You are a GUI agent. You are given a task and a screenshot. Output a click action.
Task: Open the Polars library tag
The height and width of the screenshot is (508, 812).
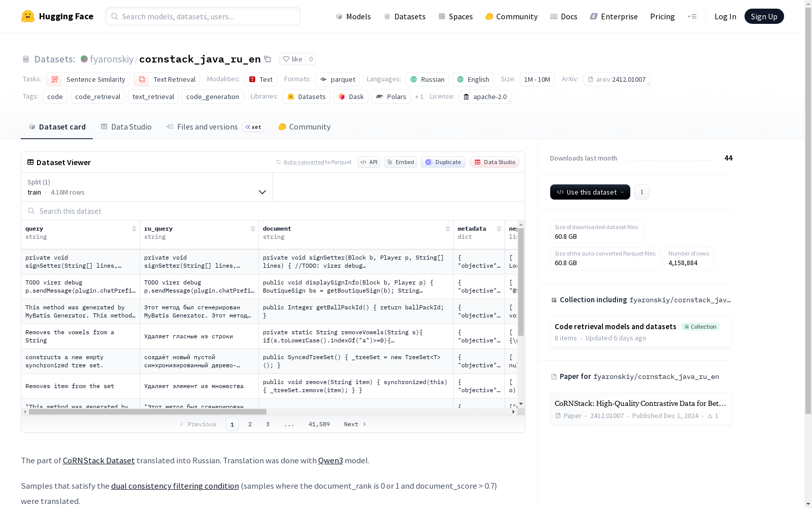click(391, 97)
